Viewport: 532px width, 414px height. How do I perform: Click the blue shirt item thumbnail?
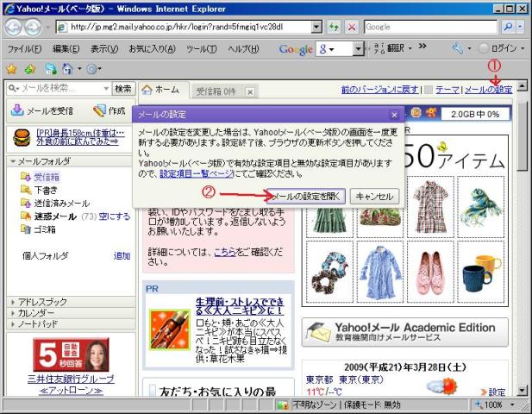(x=379, y=273)
